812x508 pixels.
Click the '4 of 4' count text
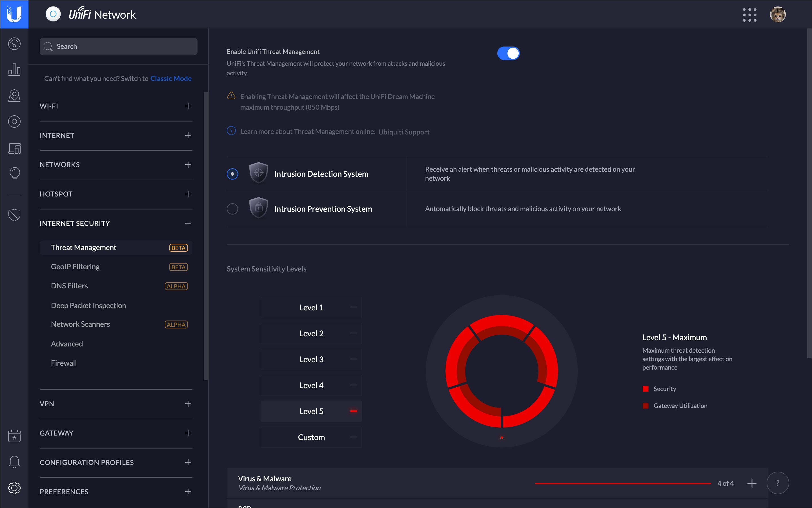pyautogui.click(x=725, y=483)
